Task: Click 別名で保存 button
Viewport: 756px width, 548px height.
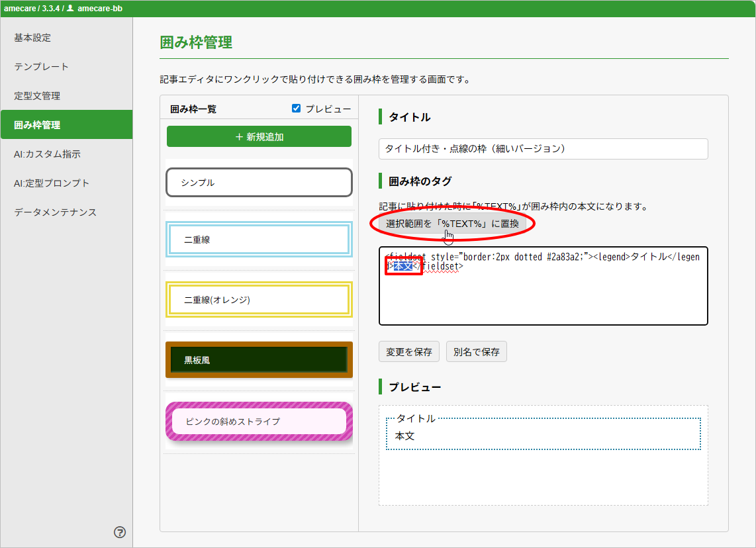Action: [x=476, y=352]
